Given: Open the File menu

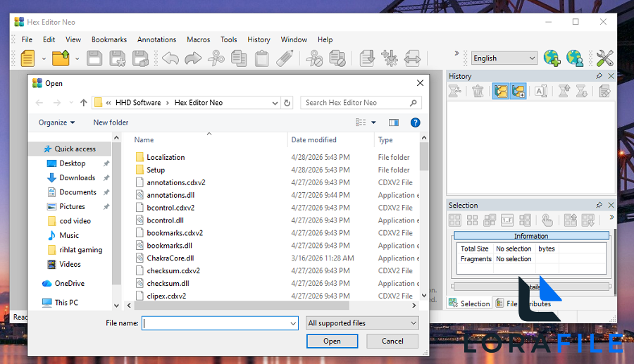Looking at the screenshot, I should [x=27, y=39].
